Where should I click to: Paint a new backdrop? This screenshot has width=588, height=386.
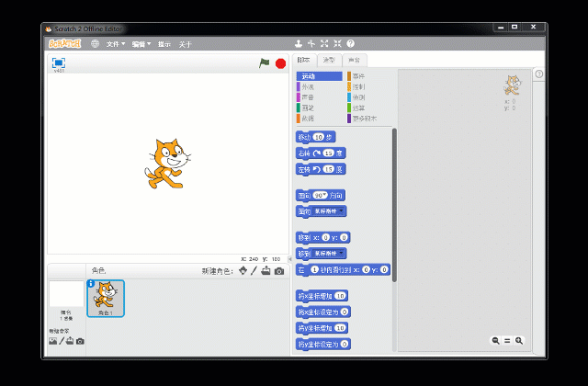pos(62,341)
